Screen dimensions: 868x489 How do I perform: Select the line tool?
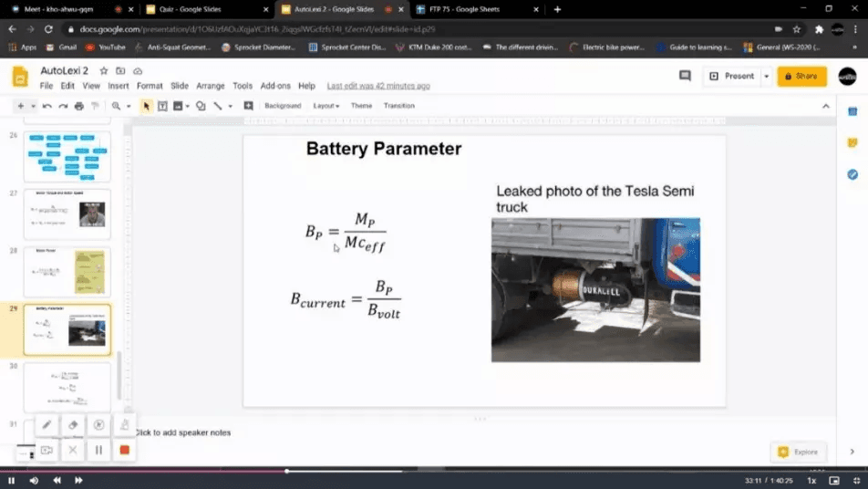[218, 106]
